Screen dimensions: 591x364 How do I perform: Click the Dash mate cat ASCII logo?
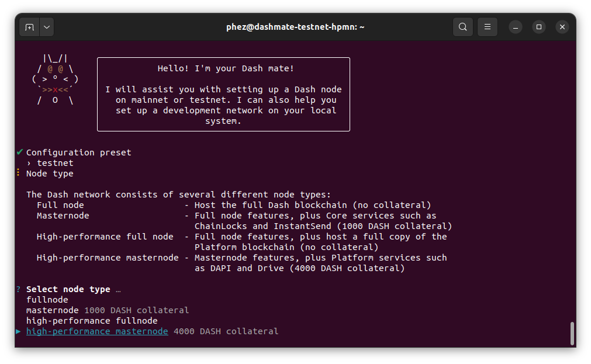[x=55, y=79]
